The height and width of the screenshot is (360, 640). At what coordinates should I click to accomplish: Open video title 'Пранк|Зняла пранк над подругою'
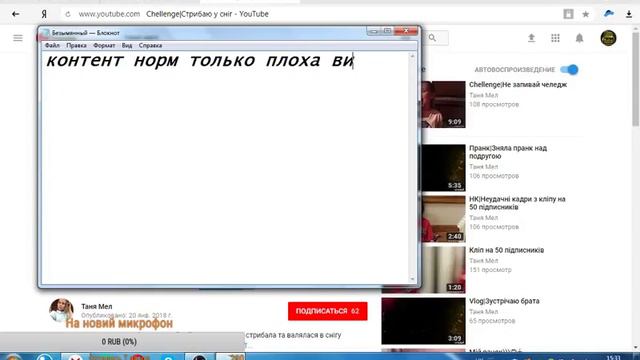[508, 152]
